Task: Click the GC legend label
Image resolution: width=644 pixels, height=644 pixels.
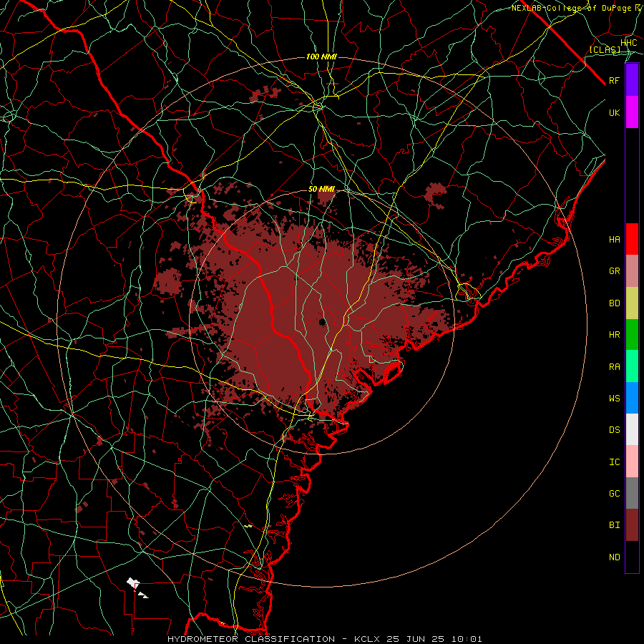Action: [615, 493]
